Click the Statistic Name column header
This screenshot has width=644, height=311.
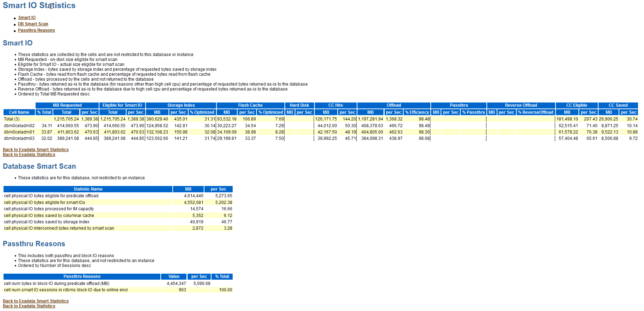(x=88, y=189)
